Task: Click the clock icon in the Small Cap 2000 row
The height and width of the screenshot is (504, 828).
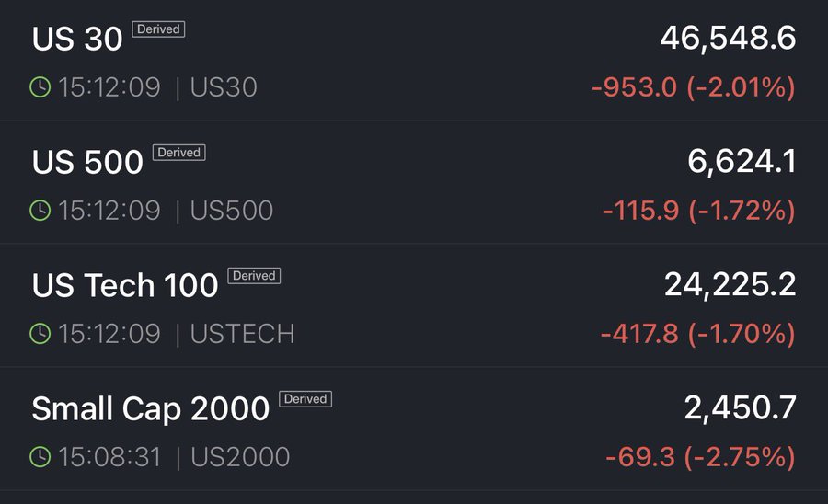Action: (40, 456)
